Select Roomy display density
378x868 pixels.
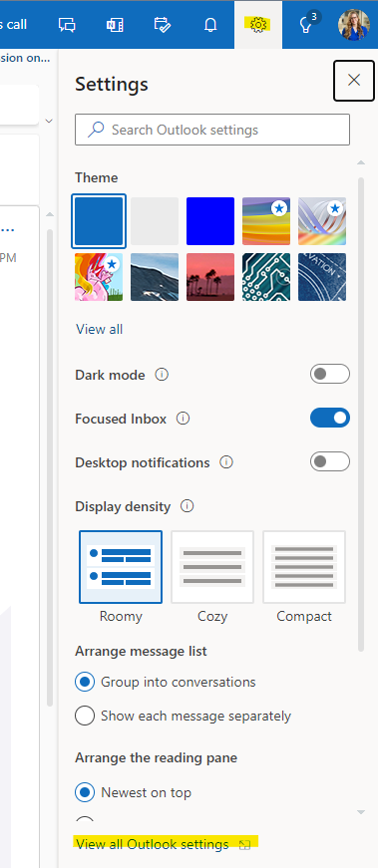(121, 567)
